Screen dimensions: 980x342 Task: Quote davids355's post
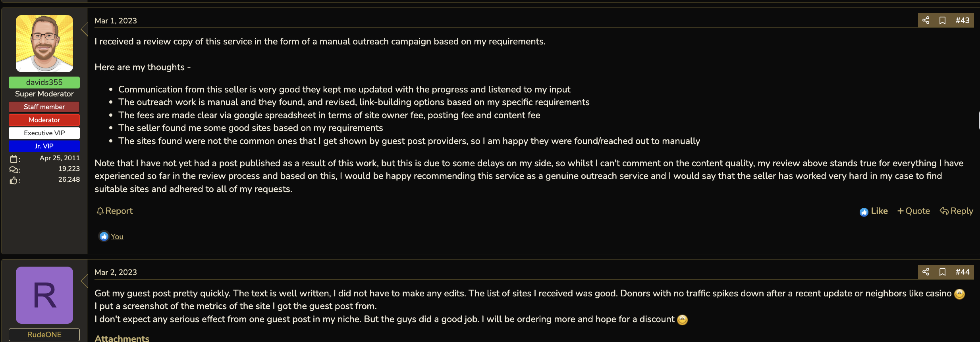point(913,211)
